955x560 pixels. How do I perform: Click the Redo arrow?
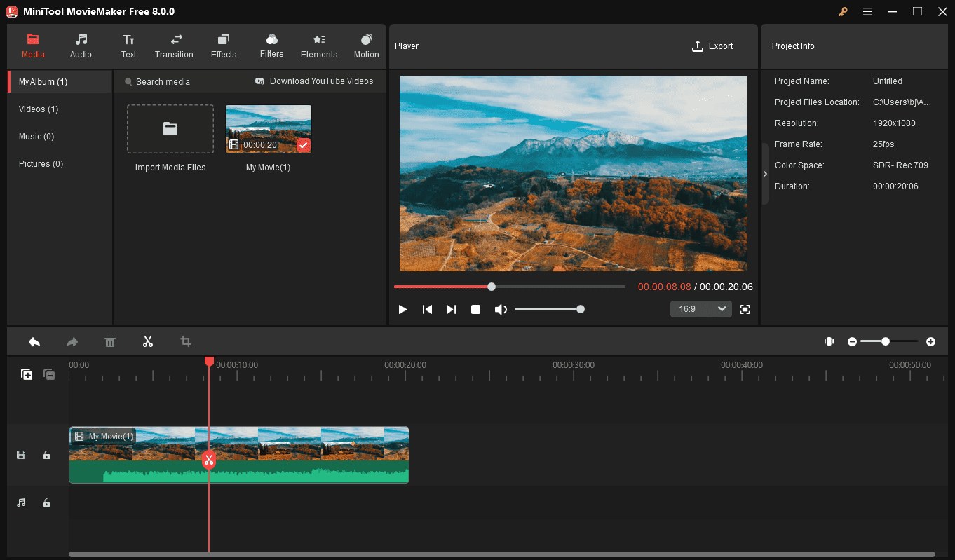coord(72,341)
